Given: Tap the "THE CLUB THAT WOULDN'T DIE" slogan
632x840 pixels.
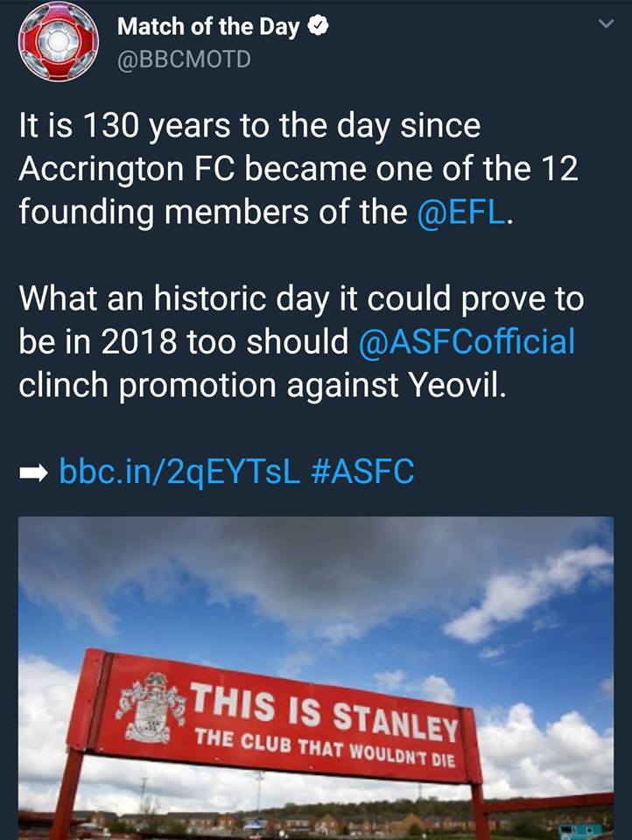Looking at the screenshot, I should (x=324, y=746).
